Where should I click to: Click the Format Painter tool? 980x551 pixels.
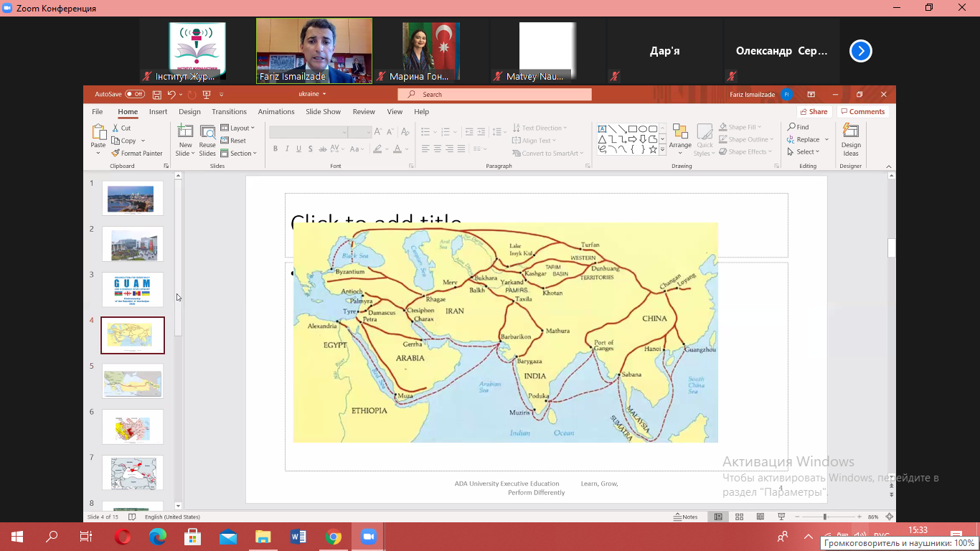[137, 153]
